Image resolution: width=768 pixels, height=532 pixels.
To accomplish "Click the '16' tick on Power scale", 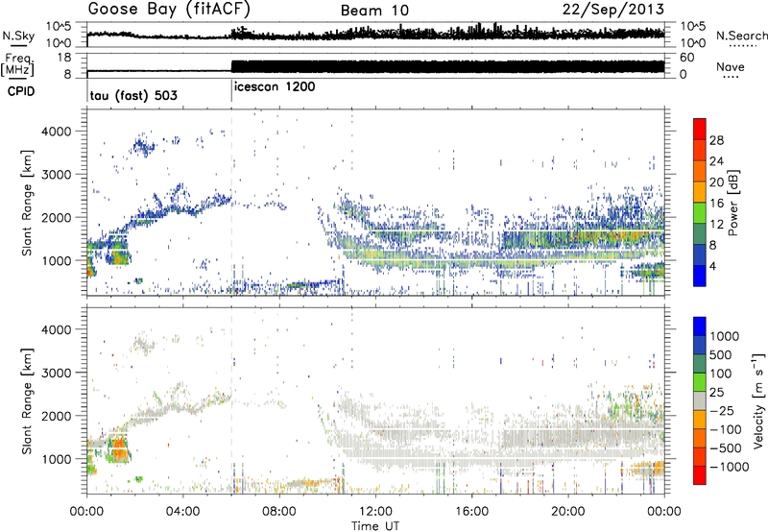I will point(716,204).
